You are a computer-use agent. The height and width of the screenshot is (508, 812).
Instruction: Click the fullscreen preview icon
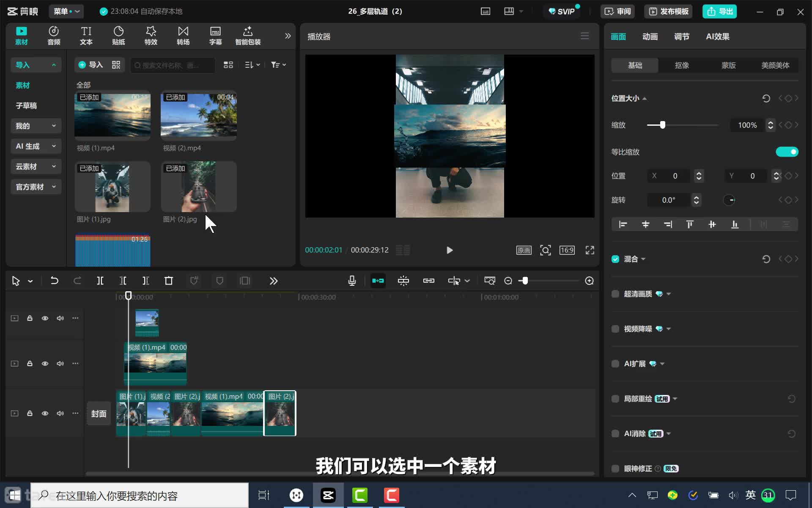tap(590, 250)
